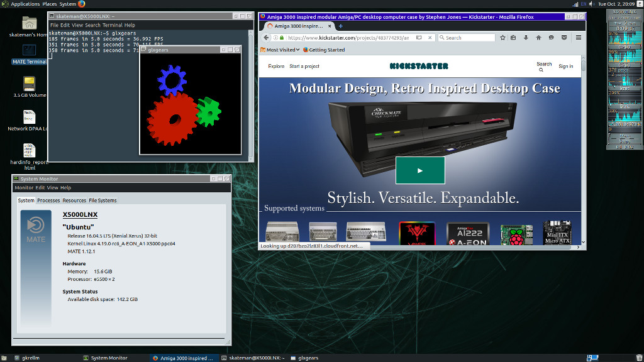
Task: Switch to System Monitor via bottom taskbar
Action: tap(106, 358)
